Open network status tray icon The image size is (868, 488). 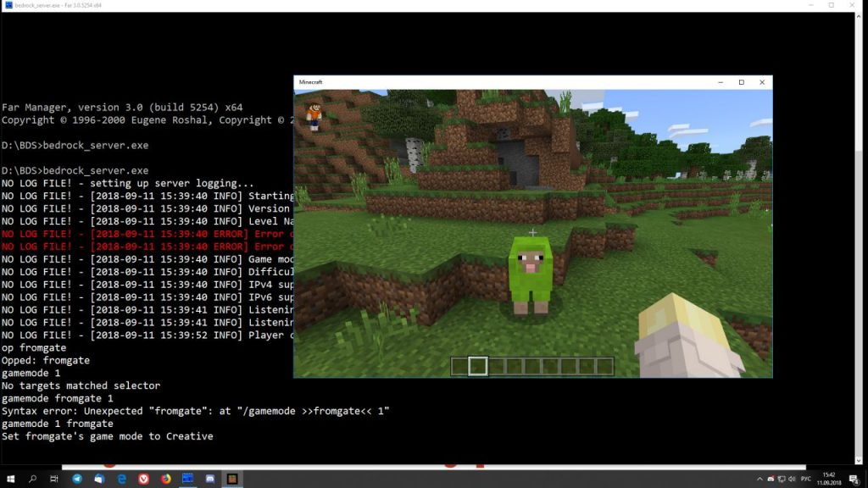pos(781,480)
